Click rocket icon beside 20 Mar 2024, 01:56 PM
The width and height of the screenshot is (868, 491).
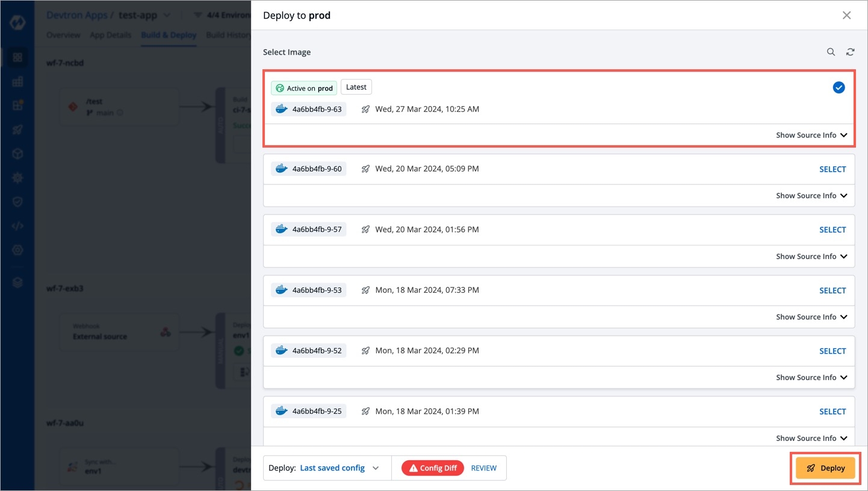point(365,230)
